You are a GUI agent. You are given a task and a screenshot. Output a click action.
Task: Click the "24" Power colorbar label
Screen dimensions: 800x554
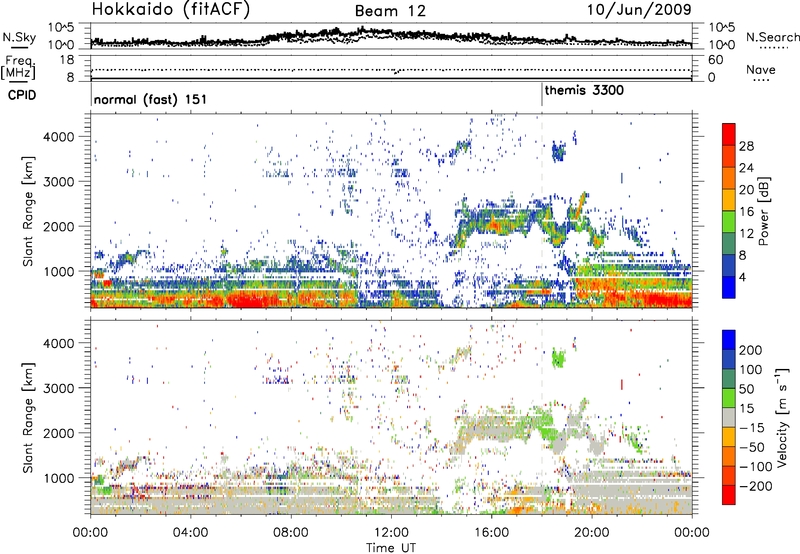tap(746, 168)
